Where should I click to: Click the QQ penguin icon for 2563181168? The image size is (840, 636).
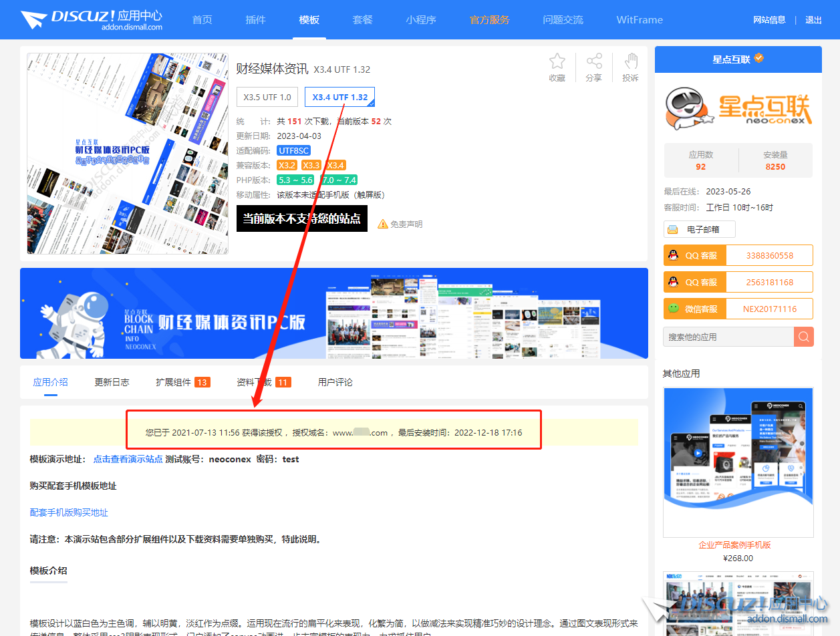pyautogui.click(x=673, y=282)
